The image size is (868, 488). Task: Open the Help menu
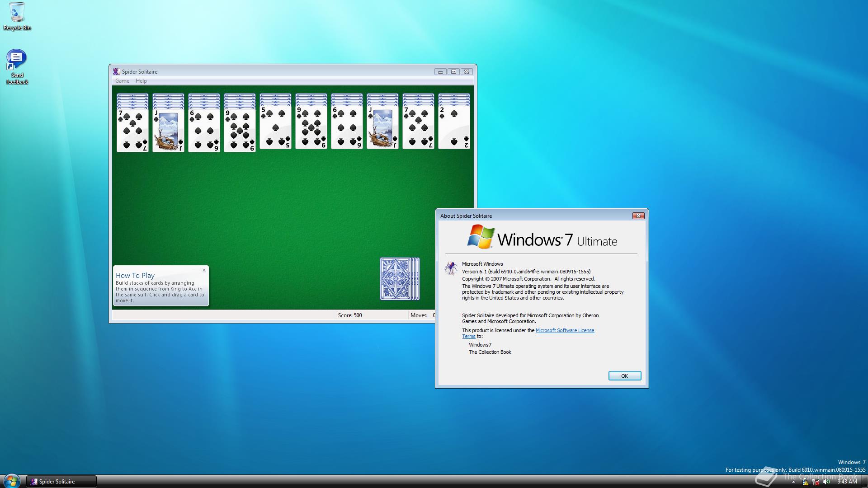tap(141, 81)
